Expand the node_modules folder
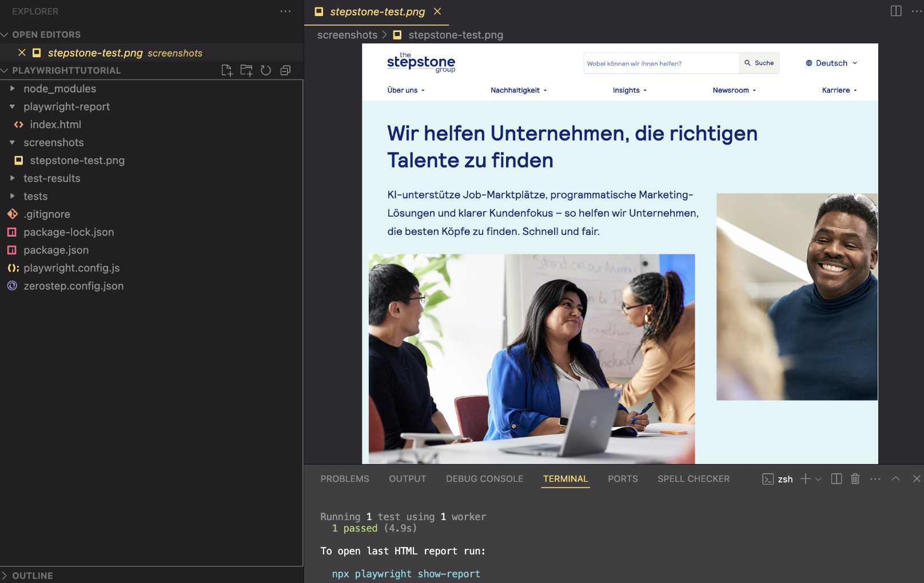 (152, 89)
